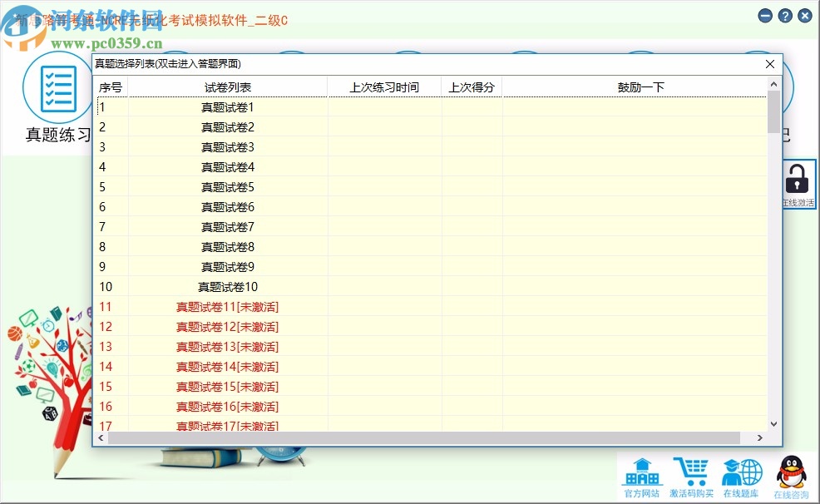Select 真题试卷5 row

[432, 186]
